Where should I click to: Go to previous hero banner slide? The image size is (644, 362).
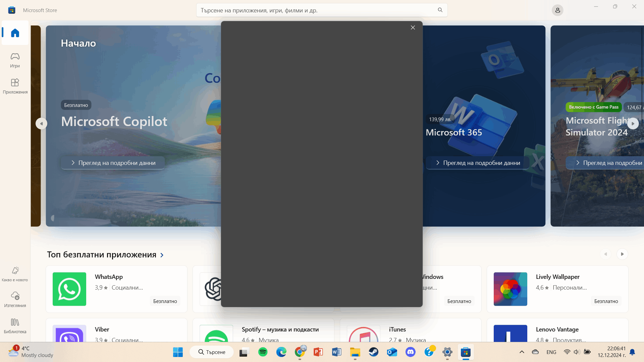pos(42,123)
